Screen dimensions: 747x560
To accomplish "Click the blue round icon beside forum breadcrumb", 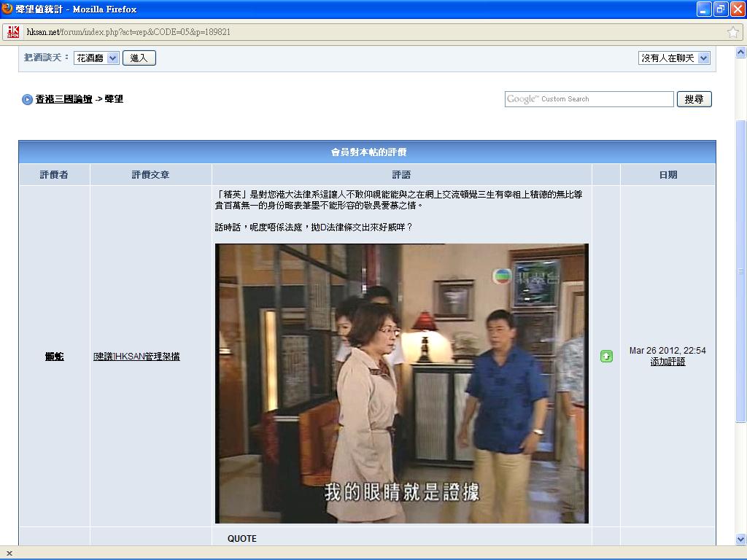I will tap(27, 99).
